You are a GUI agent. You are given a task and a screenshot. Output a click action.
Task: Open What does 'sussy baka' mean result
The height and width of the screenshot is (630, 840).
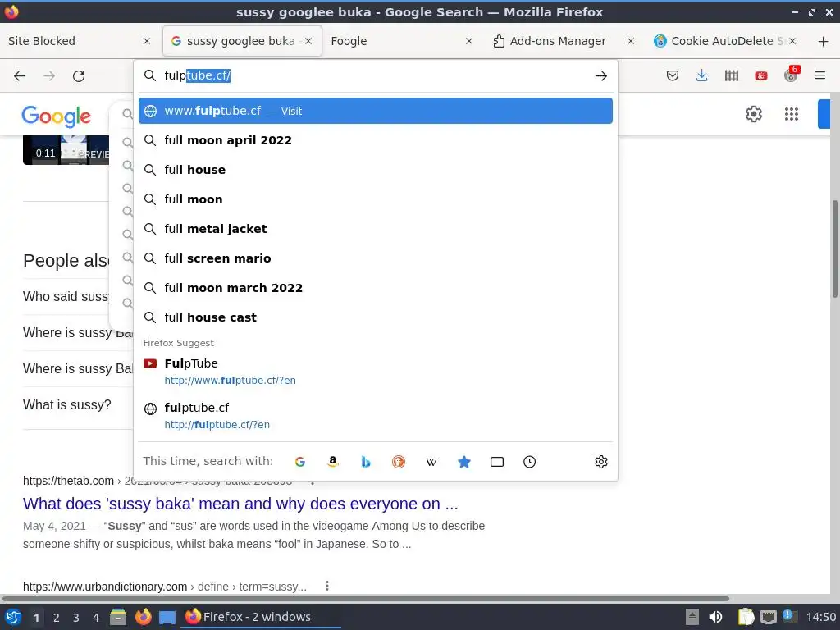tap(240, 504)
